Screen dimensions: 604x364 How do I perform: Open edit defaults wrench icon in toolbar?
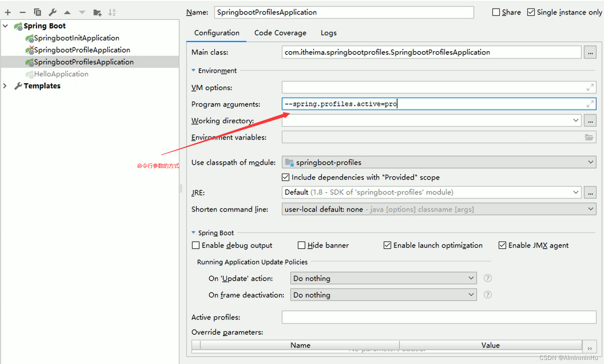click(x=52, y=12)
